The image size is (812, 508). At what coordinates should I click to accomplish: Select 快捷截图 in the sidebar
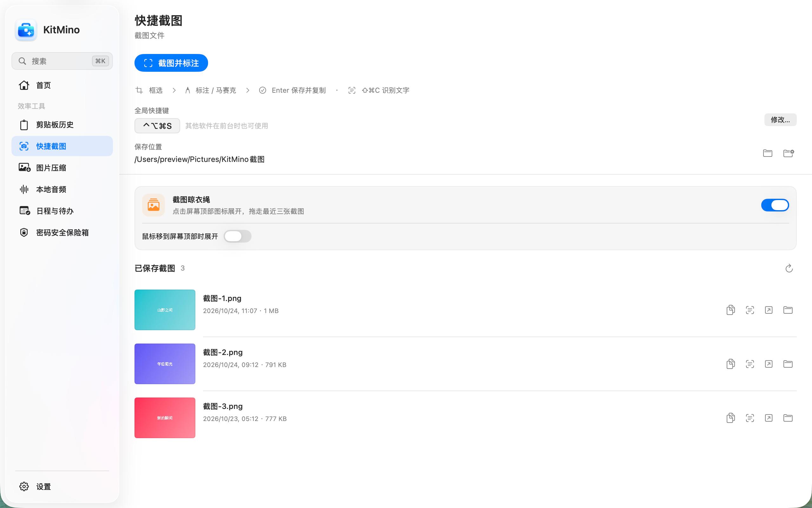tap(62, 146)
